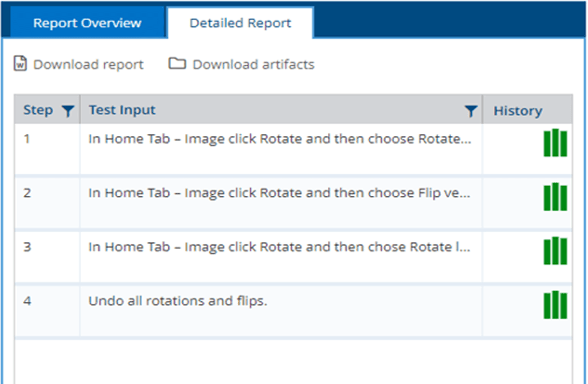Select the Detailed Report tab
The image size is (588, 384).
coord(240,23)
